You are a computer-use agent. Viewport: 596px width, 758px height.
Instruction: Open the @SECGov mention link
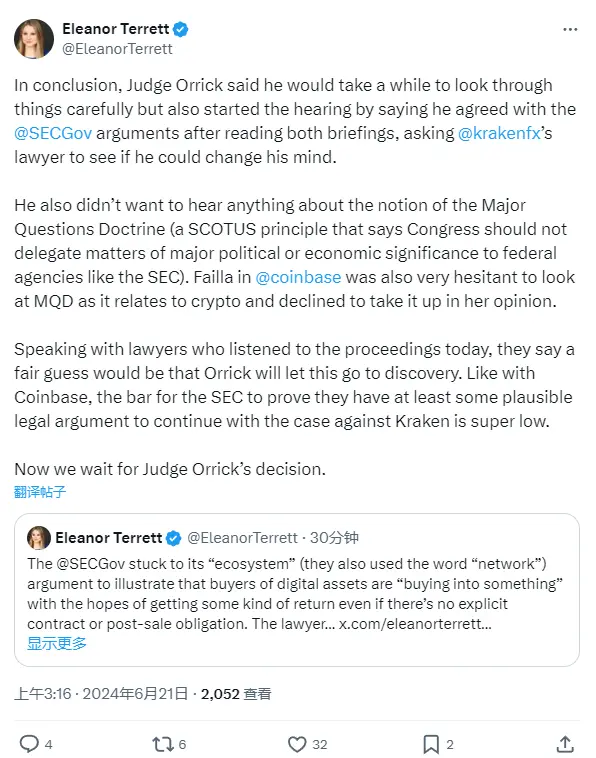pos(53,133)
